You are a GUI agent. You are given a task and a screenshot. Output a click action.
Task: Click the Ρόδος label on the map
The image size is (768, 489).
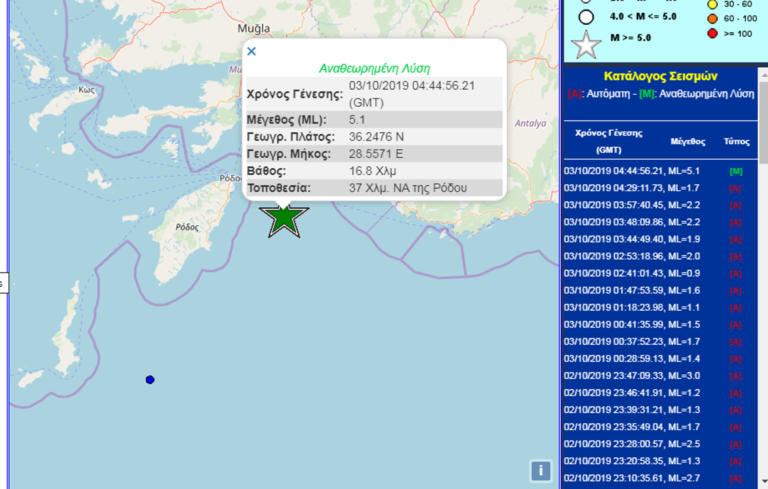click(x=187, y=227)
